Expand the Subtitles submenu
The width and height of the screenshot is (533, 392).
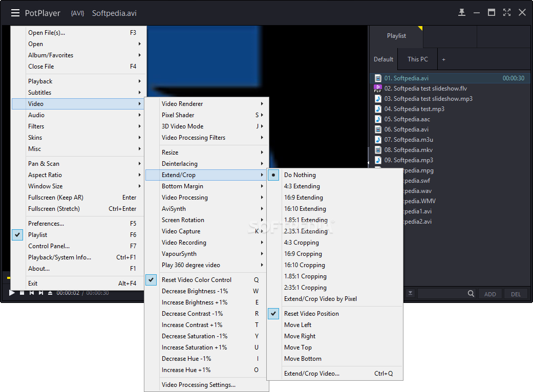[x=78, y=93]
